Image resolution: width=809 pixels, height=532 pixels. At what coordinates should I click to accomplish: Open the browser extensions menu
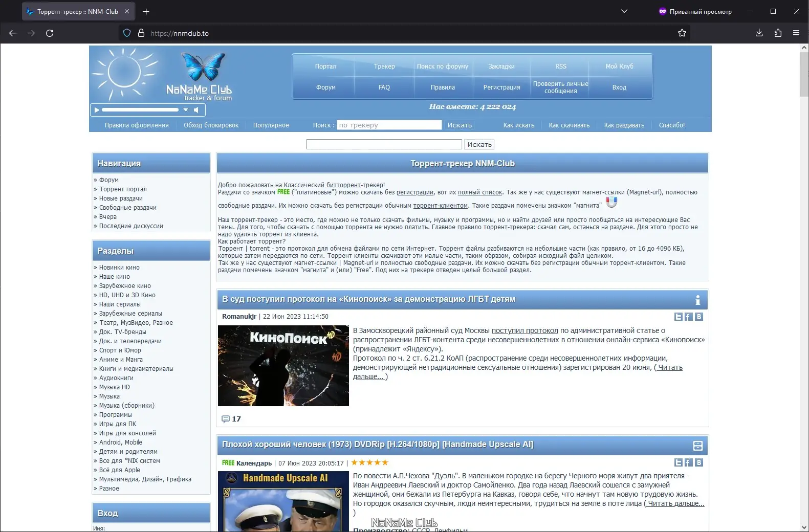click(x=778, y=33)
